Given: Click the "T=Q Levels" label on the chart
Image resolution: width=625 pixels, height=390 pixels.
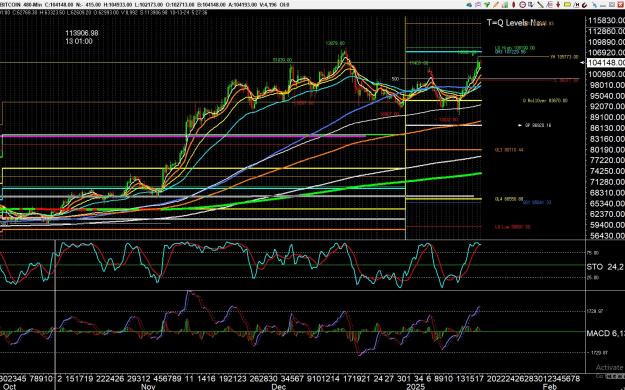Looking at the screenshot, I should point(516,23).
